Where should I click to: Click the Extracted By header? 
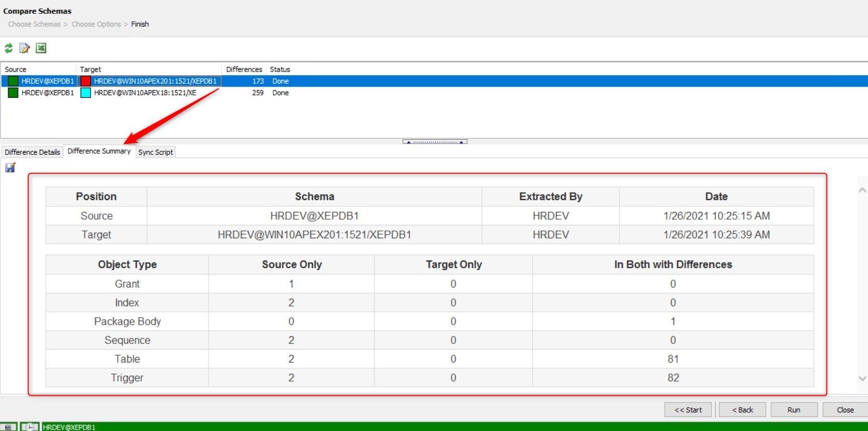coord(551,196)
